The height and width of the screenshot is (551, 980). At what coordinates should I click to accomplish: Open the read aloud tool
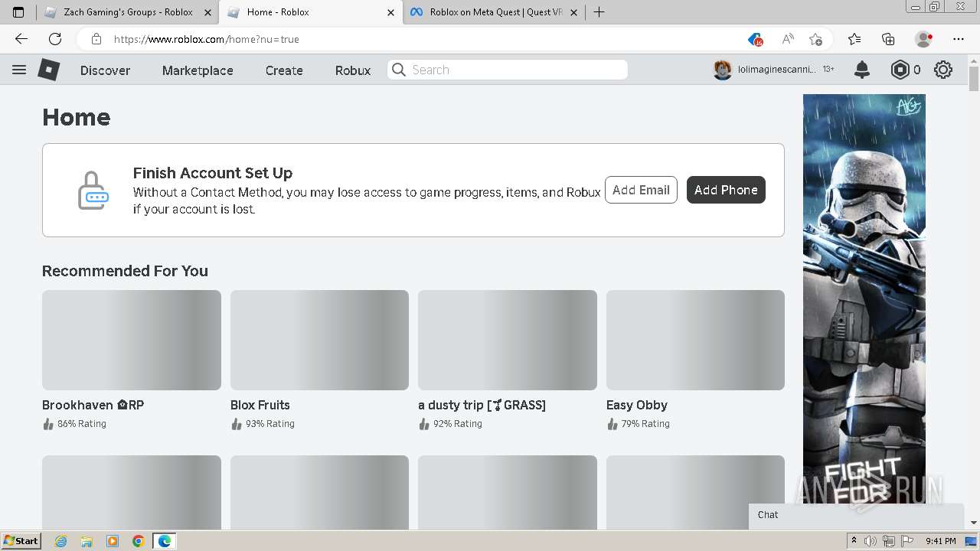(788, 39)
